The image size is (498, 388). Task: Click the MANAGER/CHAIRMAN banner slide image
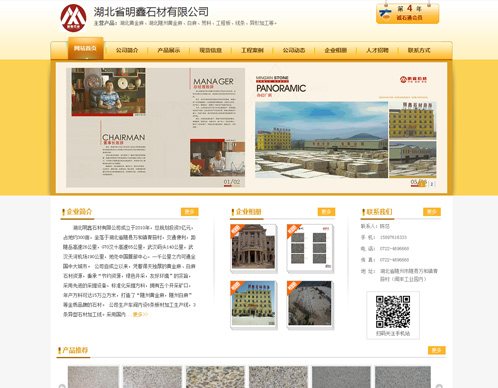[x=155, y=128]
